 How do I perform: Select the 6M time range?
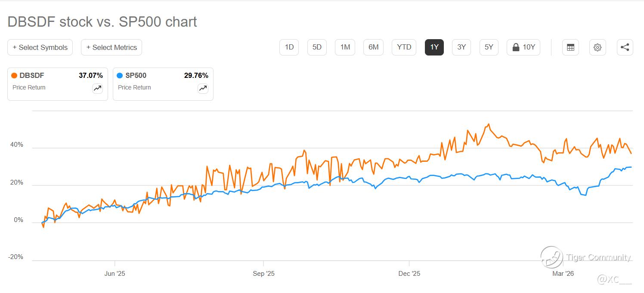[374, 47]
